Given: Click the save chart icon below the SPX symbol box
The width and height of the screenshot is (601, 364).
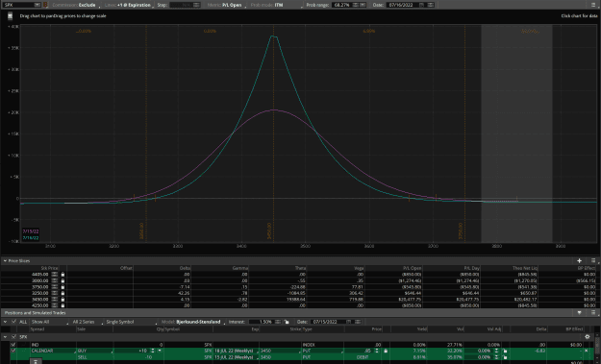Looking at the screenshot, I should click(10, 16).
